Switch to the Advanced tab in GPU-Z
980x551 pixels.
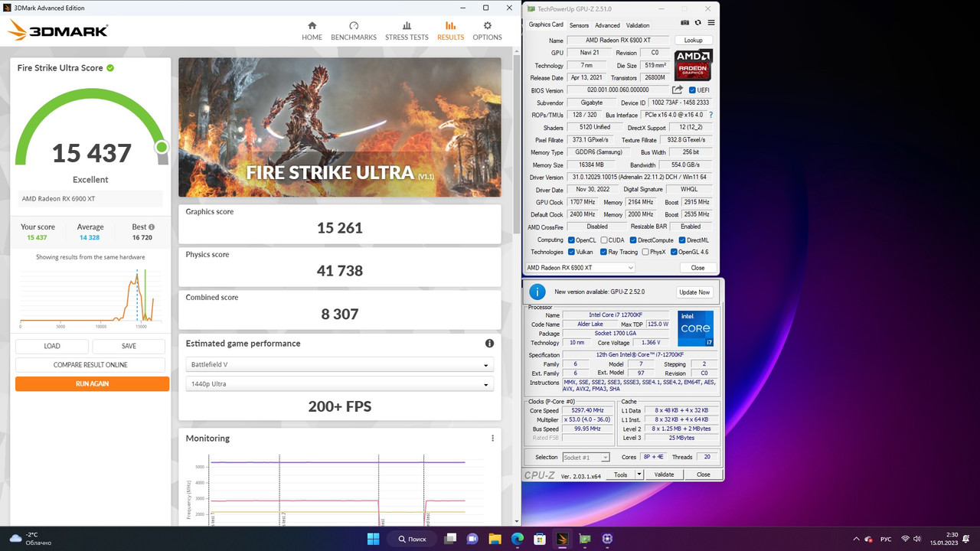tap(607, 25)
